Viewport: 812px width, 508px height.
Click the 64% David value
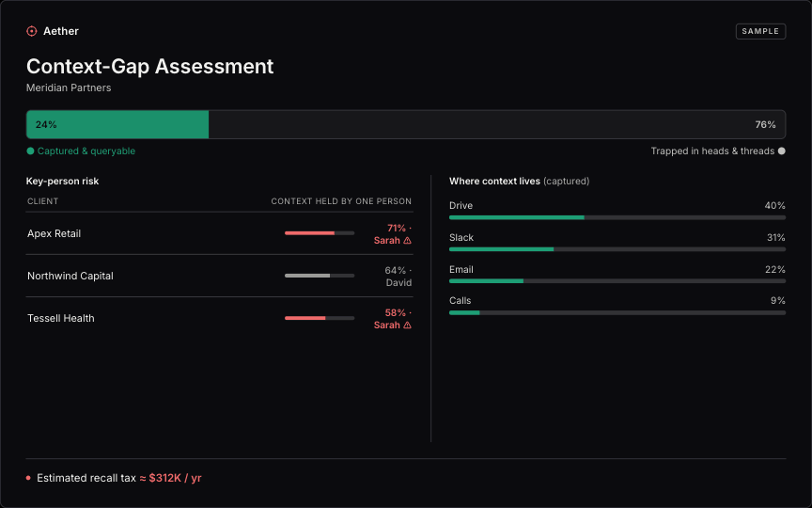(398, 277)
